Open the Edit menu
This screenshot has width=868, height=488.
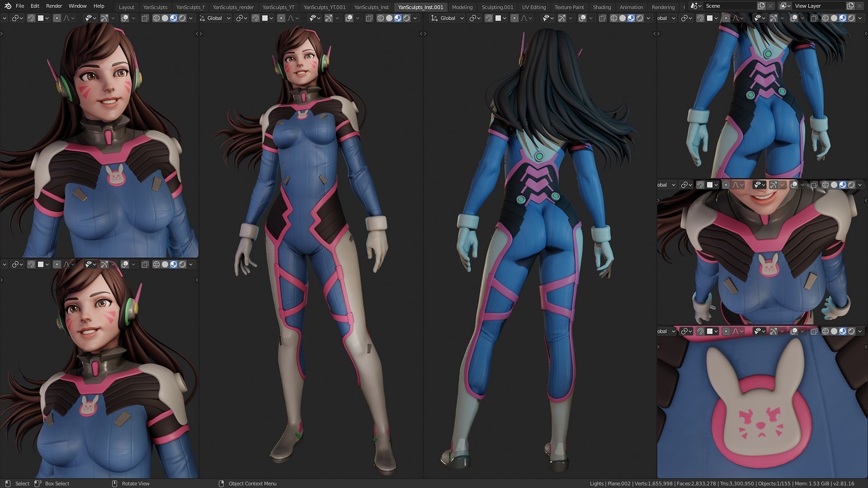tap(35, 6)
